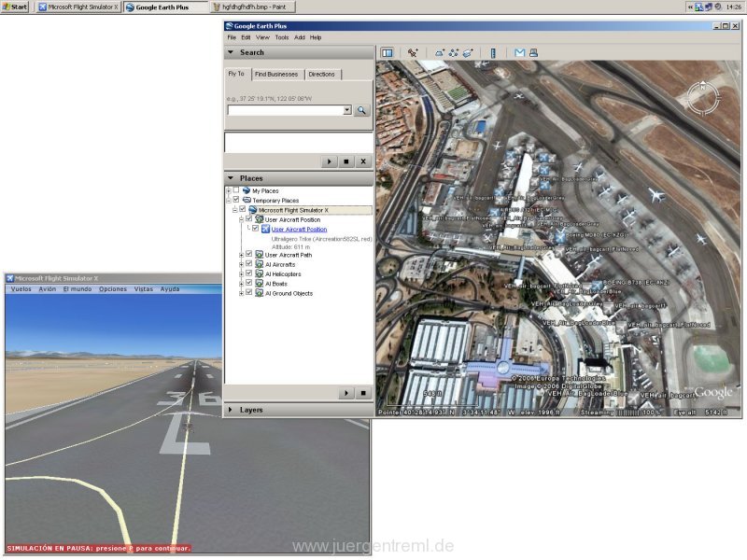The width and height of the screenshot is (747, 560).
Task: Click the Add Polygon toolbar icon
Action: pyautogui.click(x=439, y=53)
